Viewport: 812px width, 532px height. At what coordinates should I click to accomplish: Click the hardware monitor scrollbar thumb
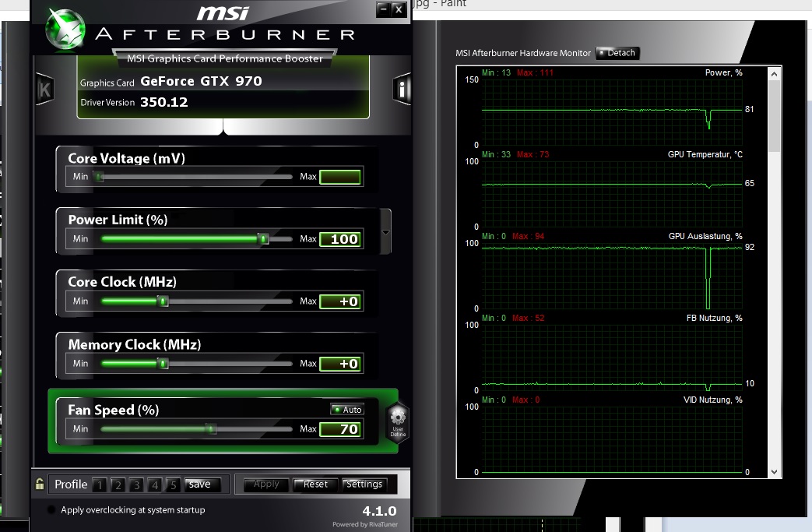(774, 115)
